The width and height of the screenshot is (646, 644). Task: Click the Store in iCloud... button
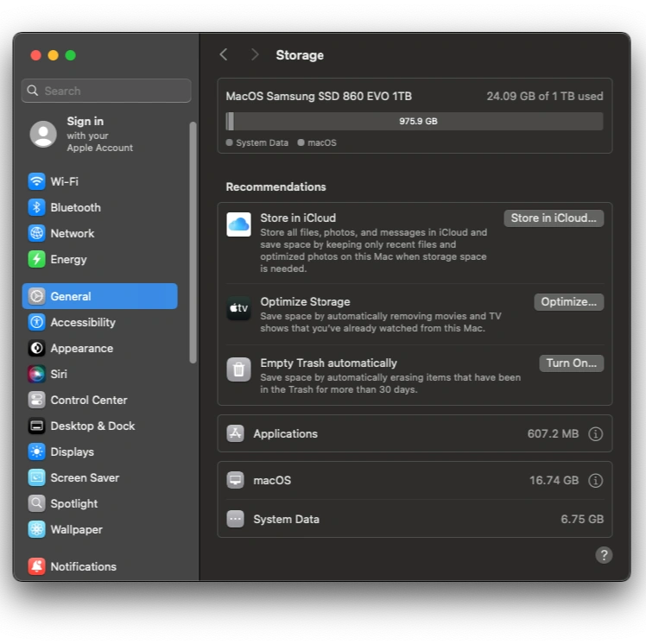[x=554, y=218]
